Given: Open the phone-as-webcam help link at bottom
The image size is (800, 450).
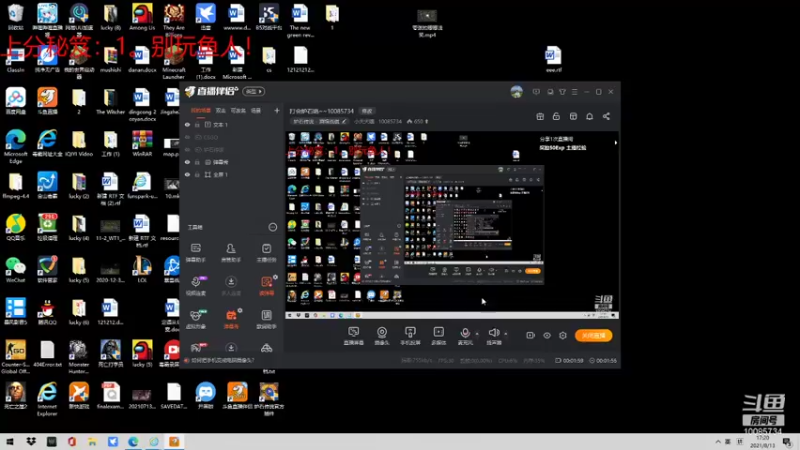Looking at the screenshot, I should click(222, 360).
